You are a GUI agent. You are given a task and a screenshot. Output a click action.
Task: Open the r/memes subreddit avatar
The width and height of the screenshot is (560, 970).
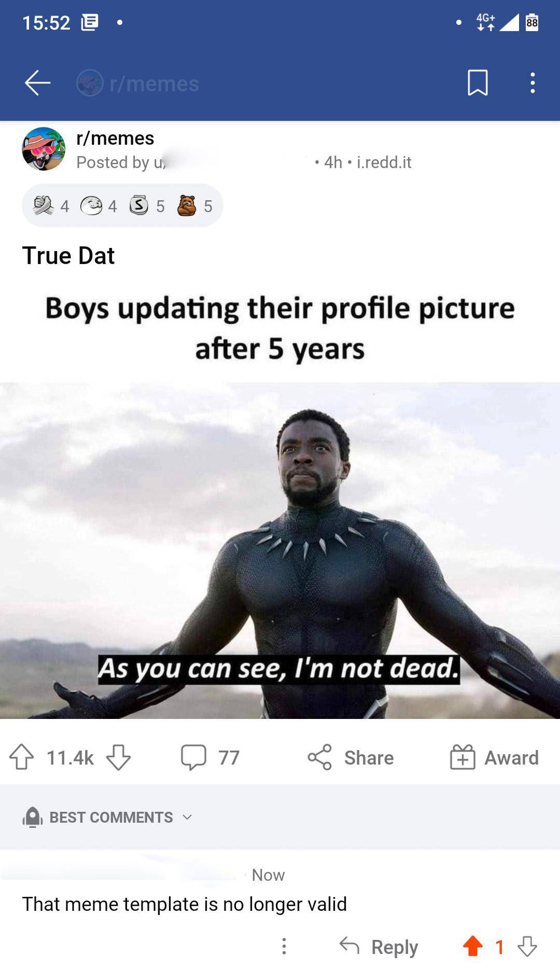(x=44, y=149)
